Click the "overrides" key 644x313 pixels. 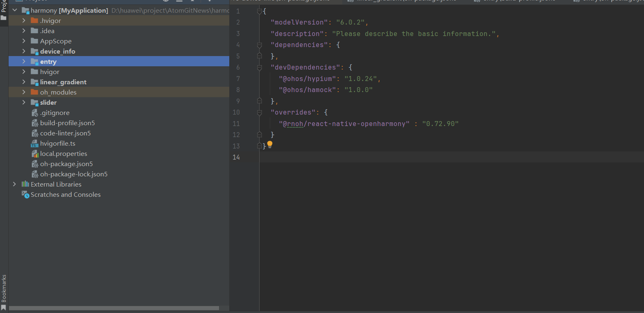[293, 113]
